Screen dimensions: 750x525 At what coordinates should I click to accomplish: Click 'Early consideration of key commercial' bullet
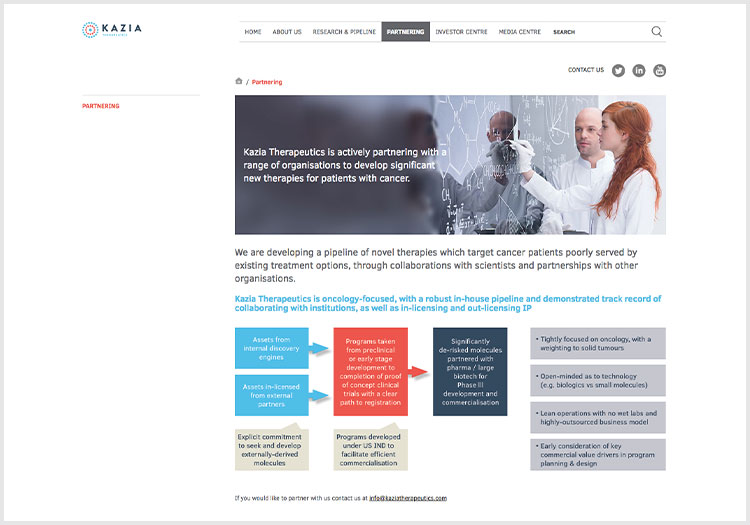(x=598, y=455)
